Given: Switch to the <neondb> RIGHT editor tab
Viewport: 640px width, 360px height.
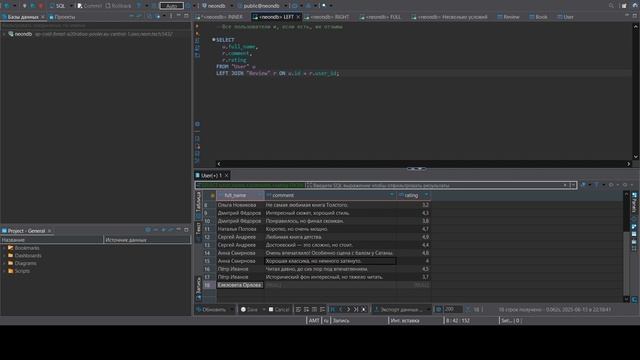Looking at the screenshot, I should point(327,17).
